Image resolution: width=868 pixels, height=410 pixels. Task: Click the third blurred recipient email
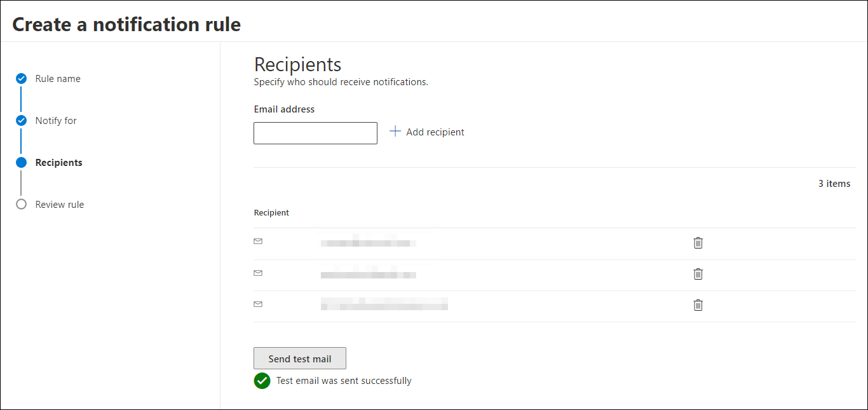click(x=384, y=304)
